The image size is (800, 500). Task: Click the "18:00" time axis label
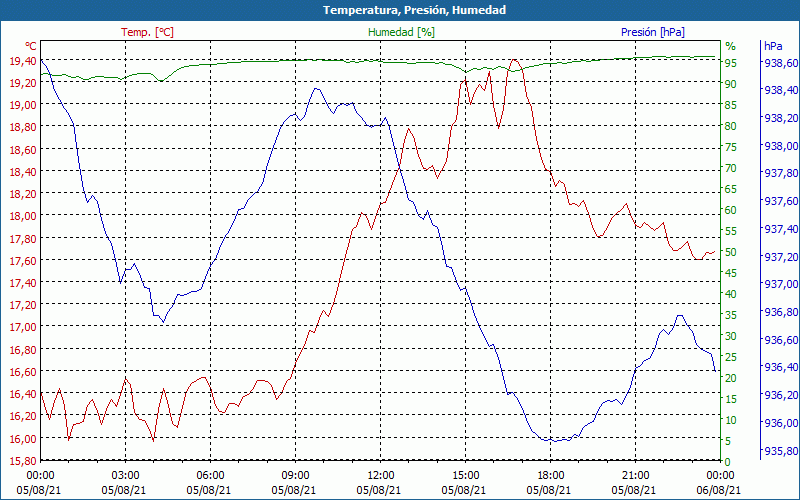(550, 476)
